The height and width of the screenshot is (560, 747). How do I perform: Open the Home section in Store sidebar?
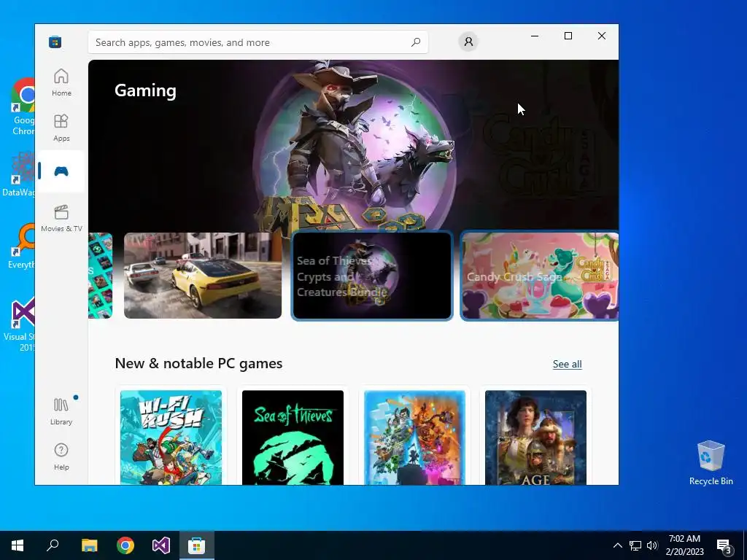61,82
